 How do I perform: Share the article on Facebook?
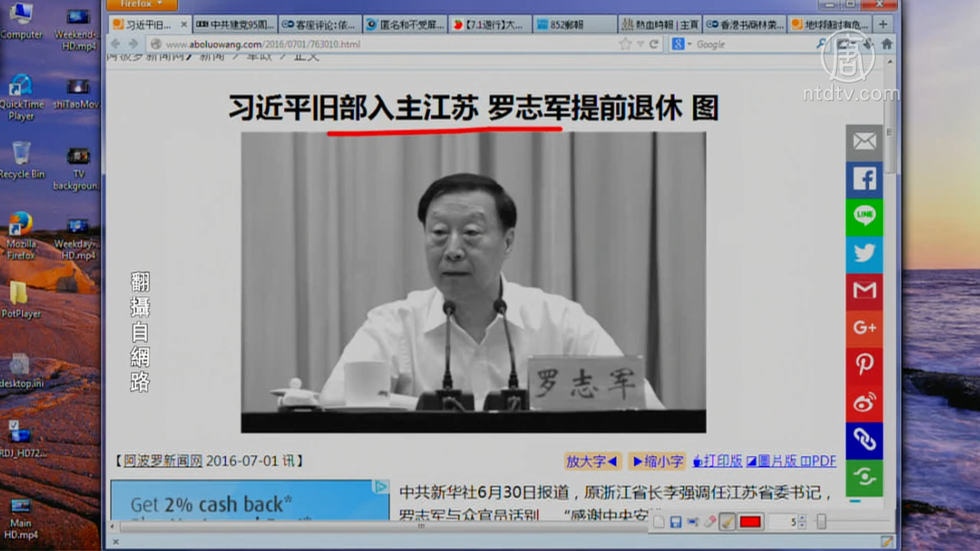[x=864, y=179]
